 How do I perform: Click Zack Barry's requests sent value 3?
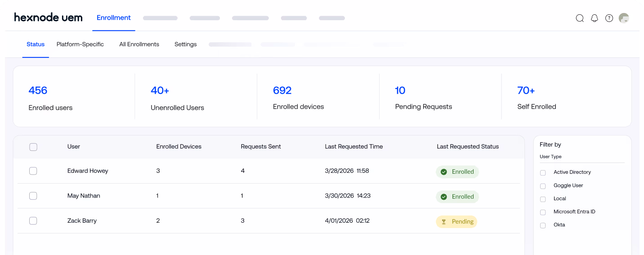point(243,221)
